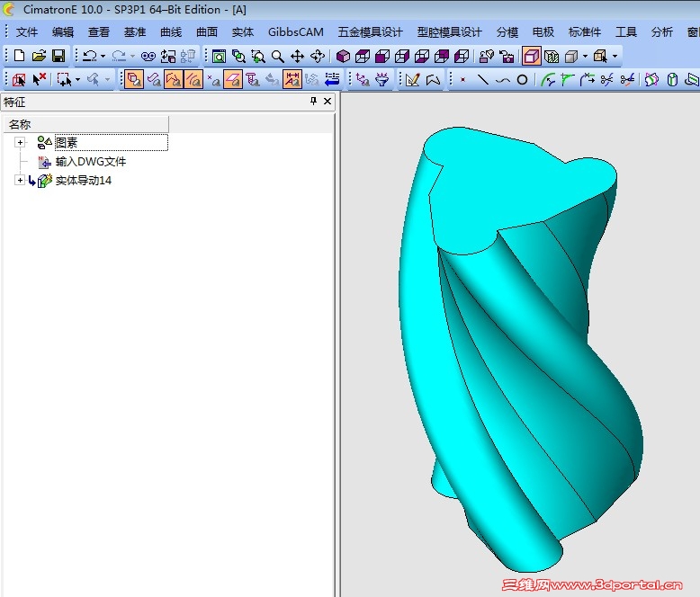Open a file using the folder icon
This screenshot has width=700, height=597.
tap(39, 56)
